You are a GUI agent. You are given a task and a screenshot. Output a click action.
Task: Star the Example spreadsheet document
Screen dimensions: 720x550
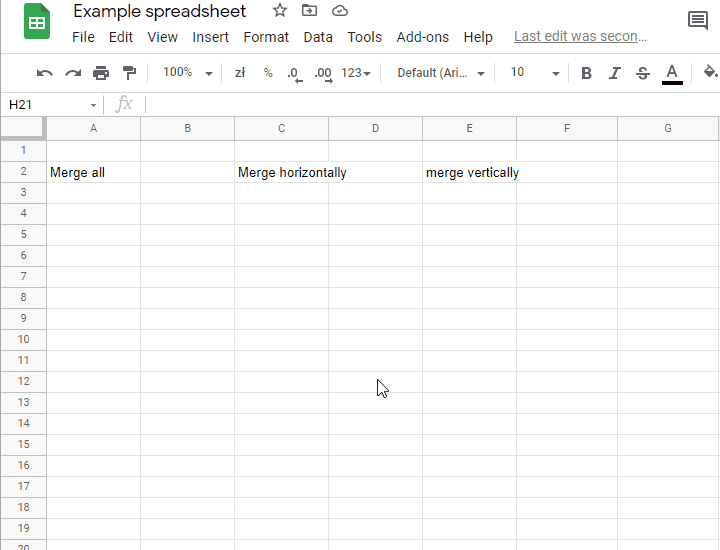point(280,11)
